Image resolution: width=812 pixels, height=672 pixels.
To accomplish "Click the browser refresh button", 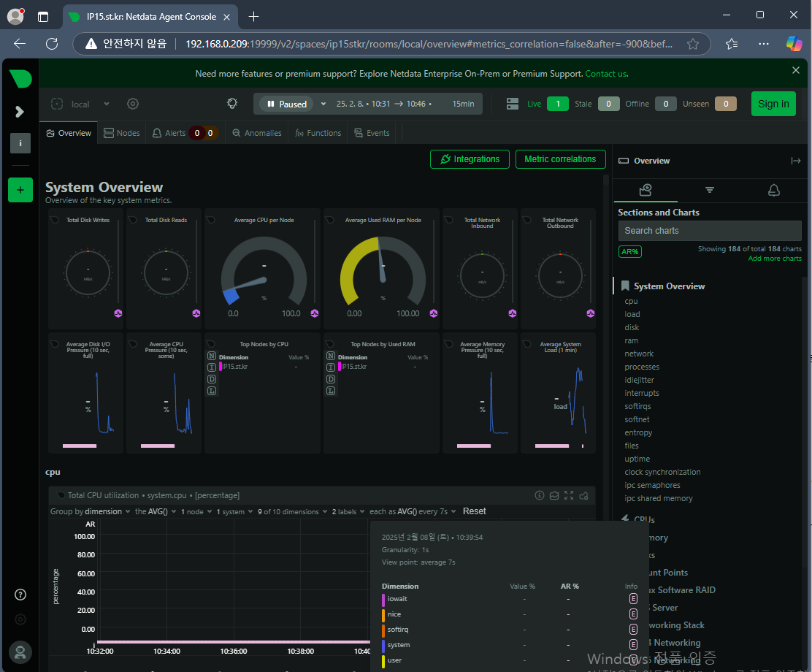I will tap(52, 44).
